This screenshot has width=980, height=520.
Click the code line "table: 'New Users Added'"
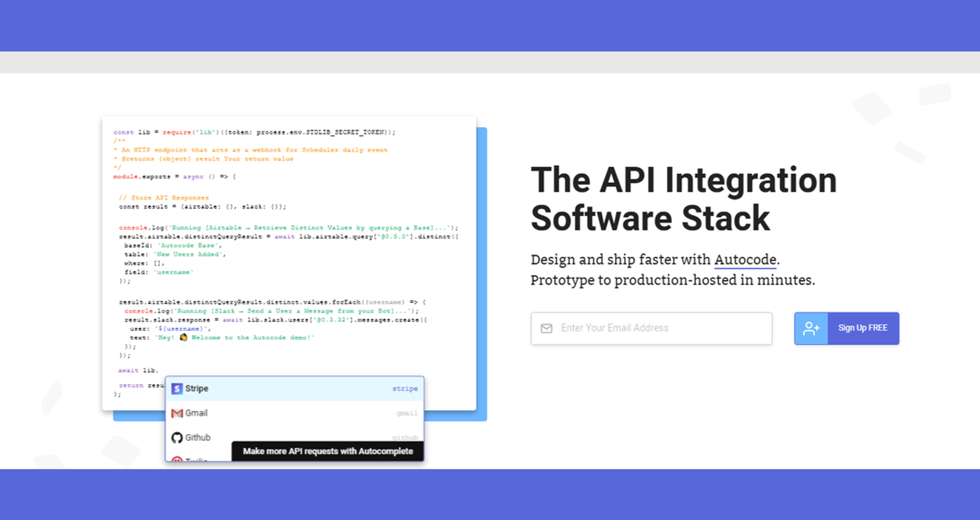coord(175,254)
